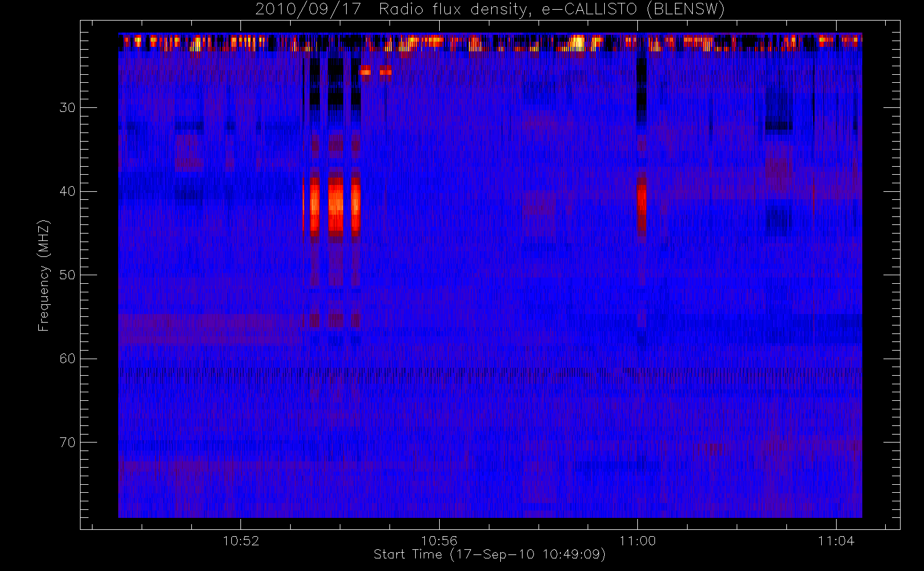924x571 pixels.
Task: Click the 11:00 time tick label
Action: [637, 541]
